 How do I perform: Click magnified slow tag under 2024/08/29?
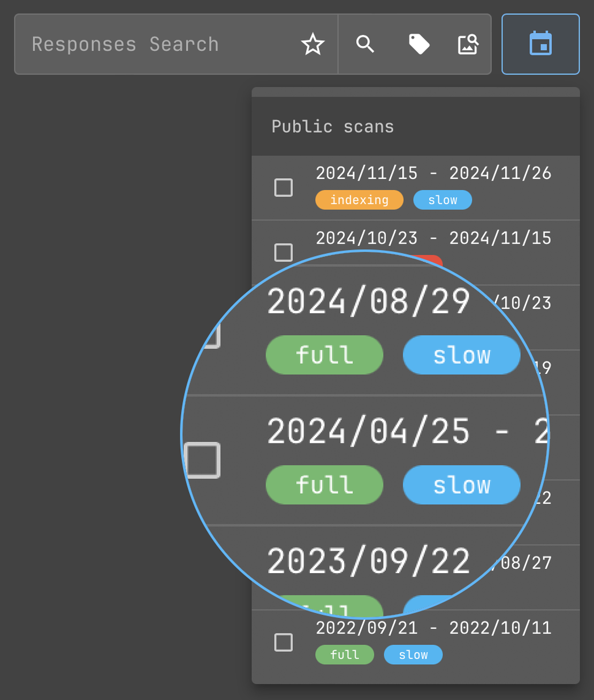pyautogui.click(x=461, y=355)
